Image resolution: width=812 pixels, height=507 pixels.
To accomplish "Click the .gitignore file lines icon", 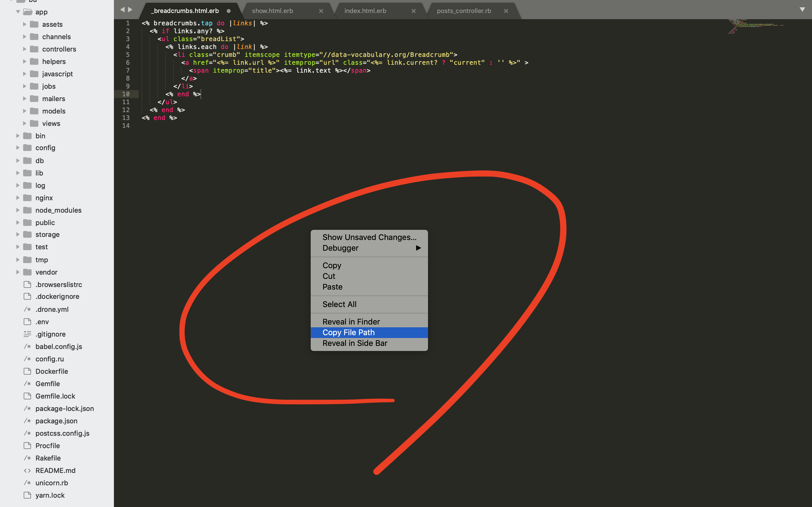I will point(27,334).
